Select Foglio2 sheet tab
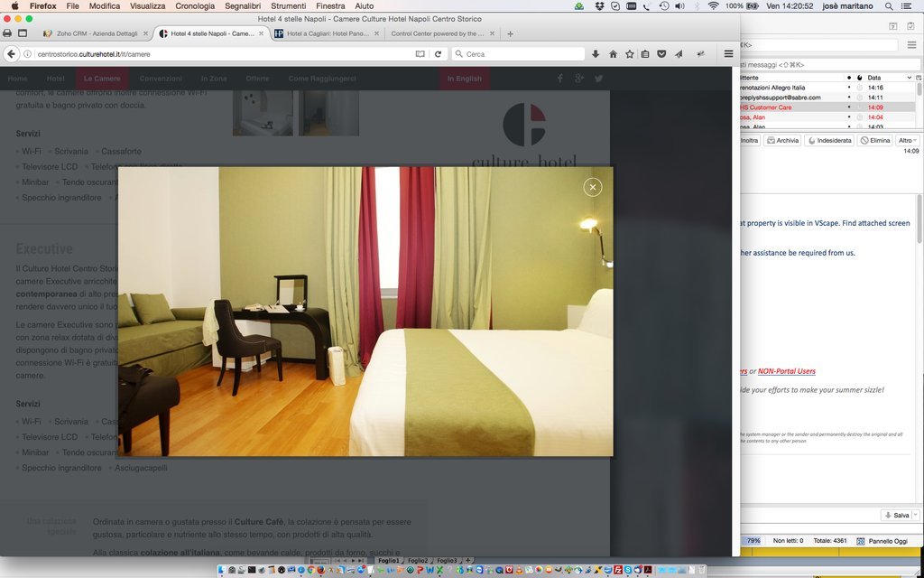This screenshot has width=924, height=578. click(418, 560)
